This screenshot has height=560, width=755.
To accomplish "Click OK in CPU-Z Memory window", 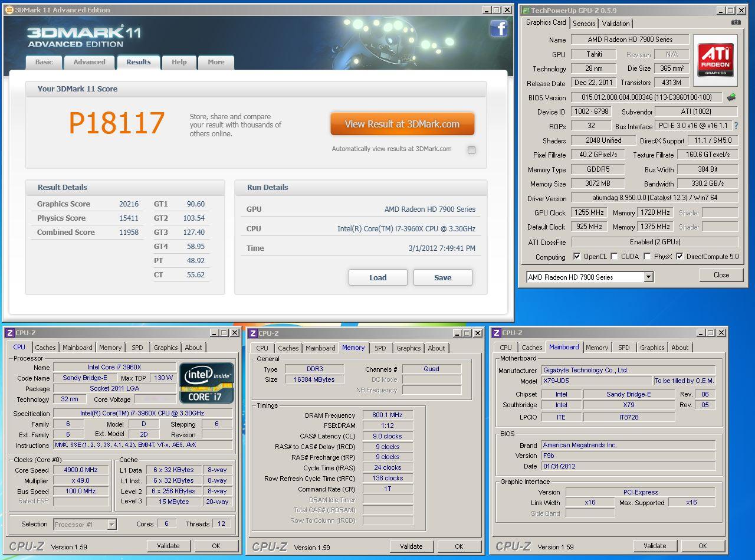I will [459, 546].
